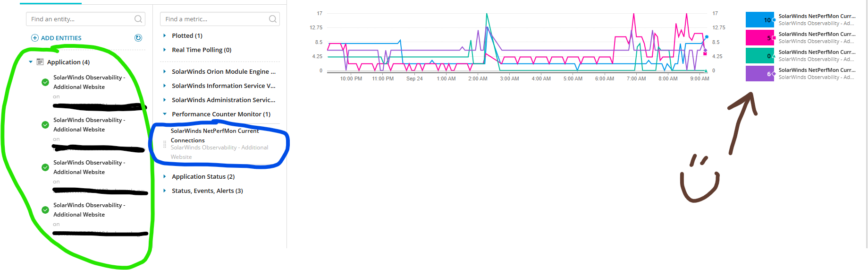The height and width of the screenshot is (270, 868).
Task: Click the blue legend swatch showing 10
Action: click(759, 20)
